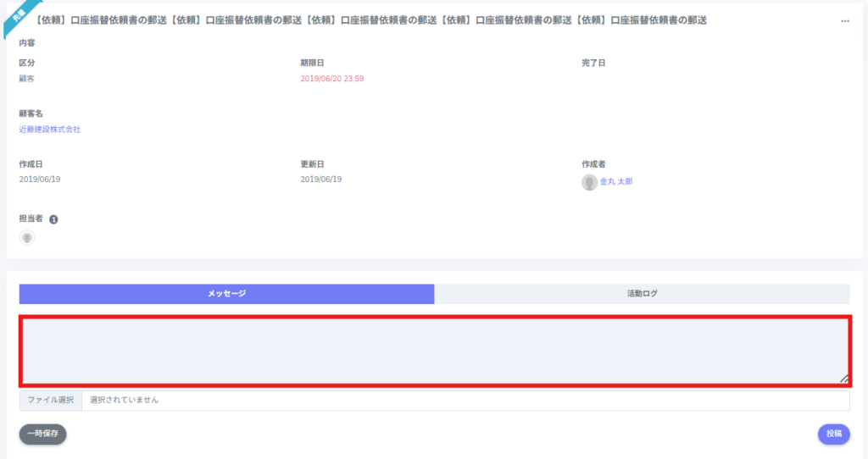Click the 作成日 date value
Screen dimensions: 868x459
click(40, 180)
